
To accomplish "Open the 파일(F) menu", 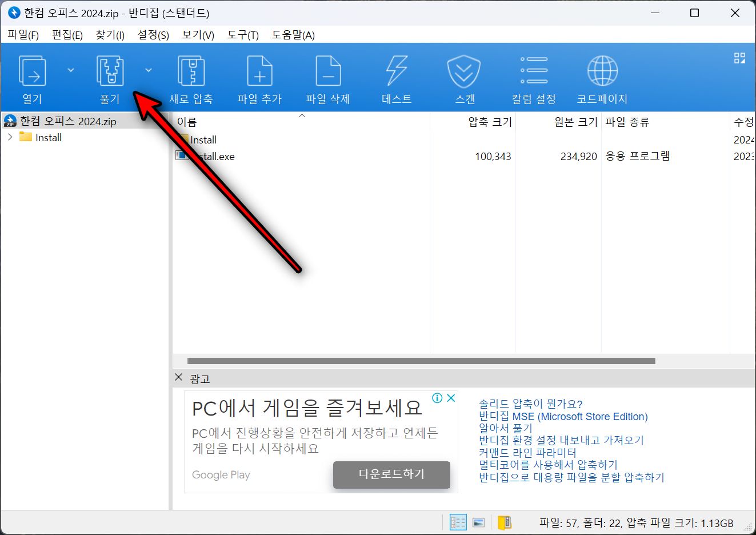I will (23, 35).
